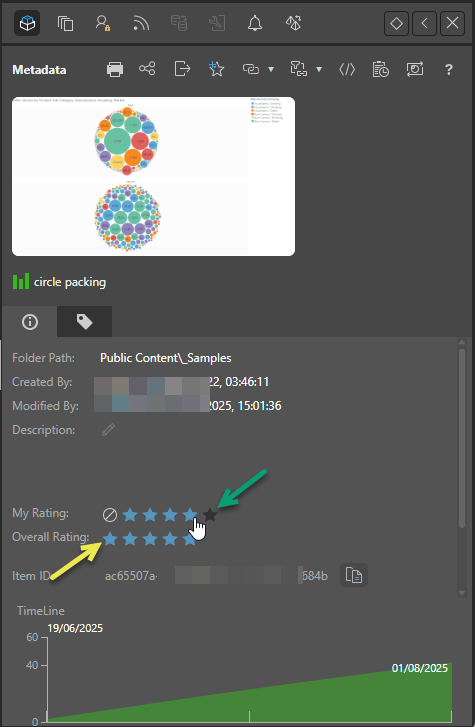Set My Rating to one star
The height and width of the screenshot is (727, 475).
130,514
